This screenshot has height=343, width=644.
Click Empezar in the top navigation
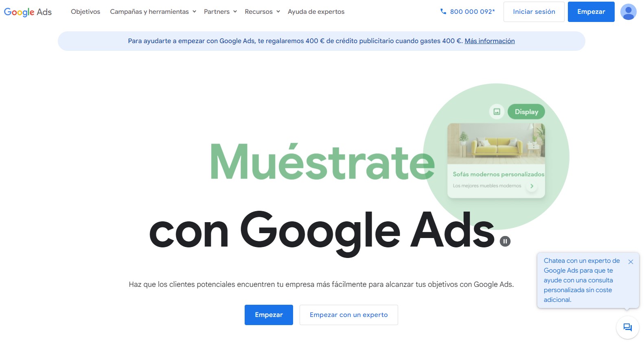(x=591, y=12)
